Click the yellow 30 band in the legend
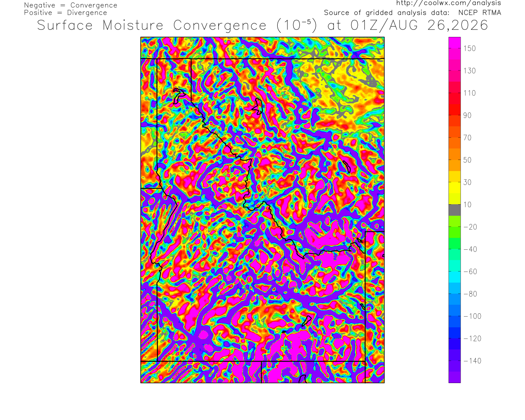This screenshot has width=525, height=420. click(x=454, y=182)
